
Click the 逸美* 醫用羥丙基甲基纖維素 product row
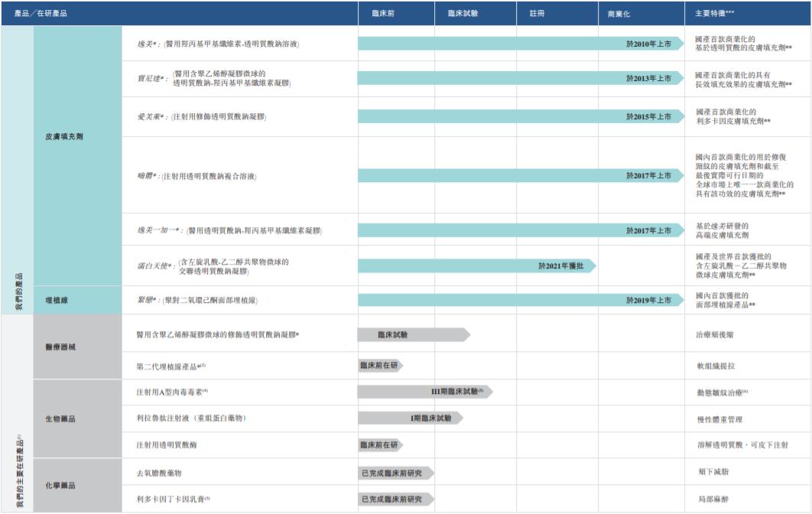(218, 44)
